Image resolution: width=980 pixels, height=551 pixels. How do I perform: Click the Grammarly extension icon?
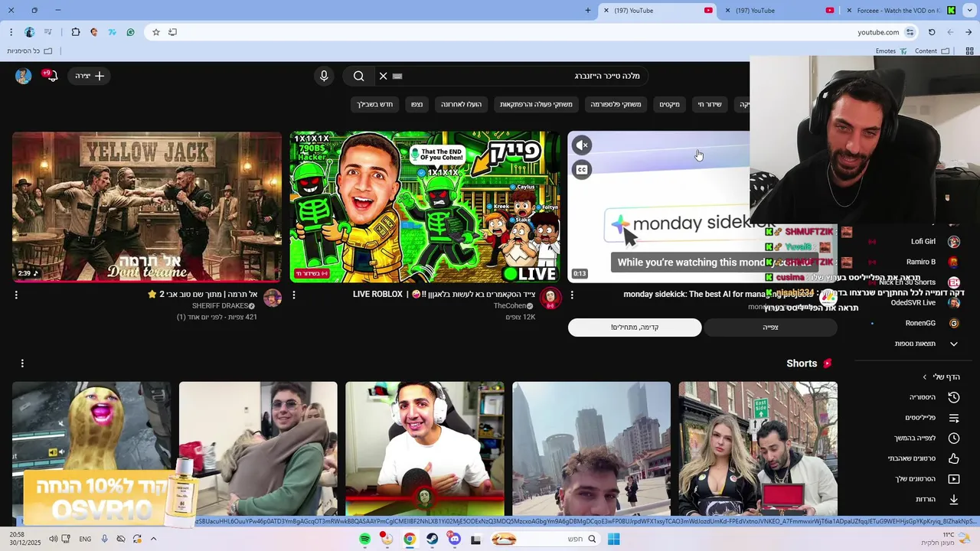click(131, 32)
